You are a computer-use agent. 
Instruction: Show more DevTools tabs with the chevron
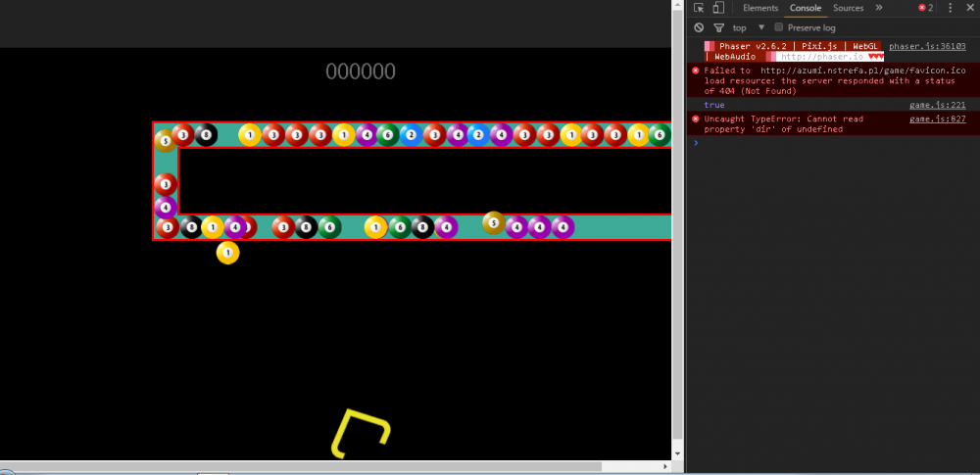[x=879, y=8]
